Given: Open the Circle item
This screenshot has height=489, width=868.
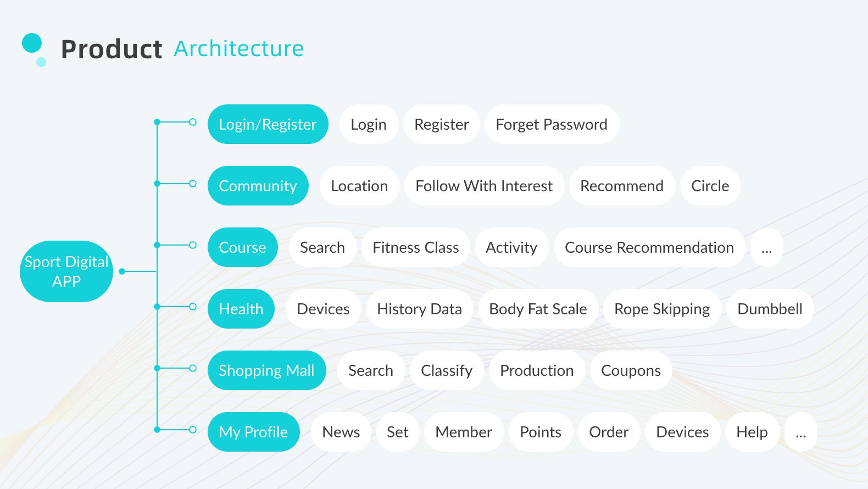Looking at the screenshot, I should (x=710, y=186).
